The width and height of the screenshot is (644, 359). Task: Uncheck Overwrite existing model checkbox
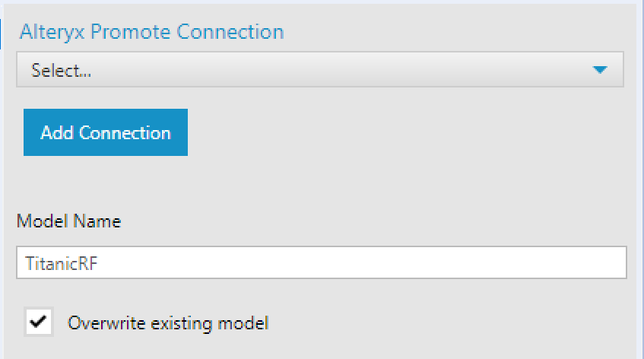[39, 322]
